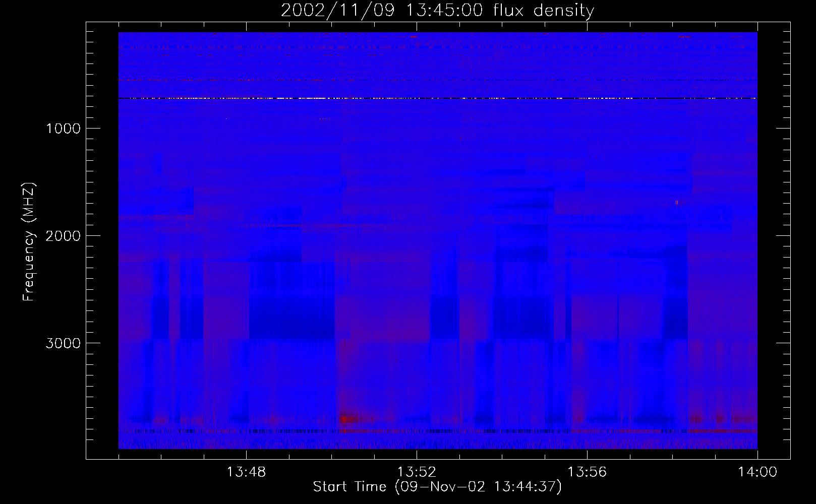
Task: Click the 'Frequency (MHZ)' axis label
Action: pyautogui.click(x=29, y=242)
